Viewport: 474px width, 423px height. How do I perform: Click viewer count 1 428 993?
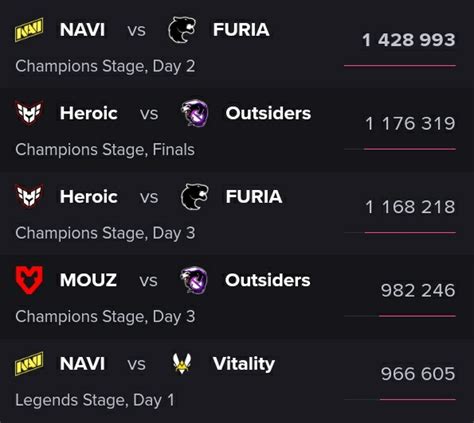tap(409, 40)
